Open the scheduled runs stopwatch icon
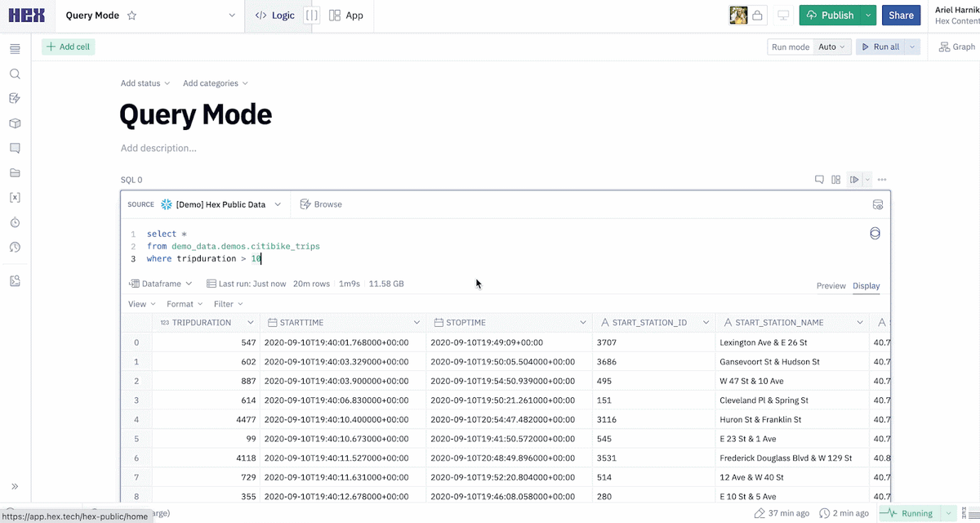Screen dimensions: 980x523 [x=15, y=222]
